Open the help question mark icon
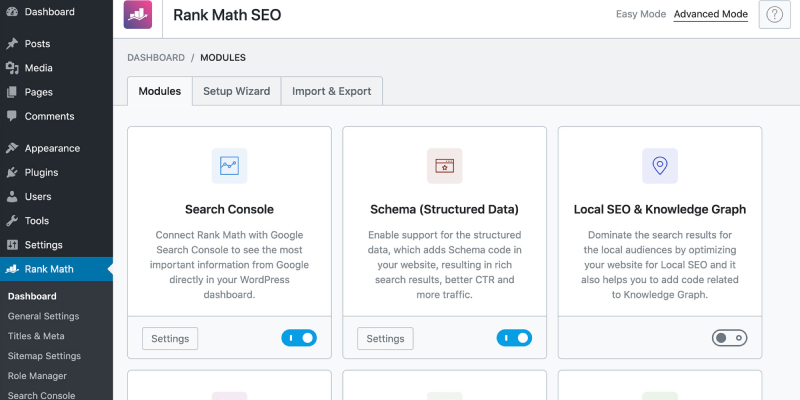This screenshot has width=800, height=400. (774, 14)
